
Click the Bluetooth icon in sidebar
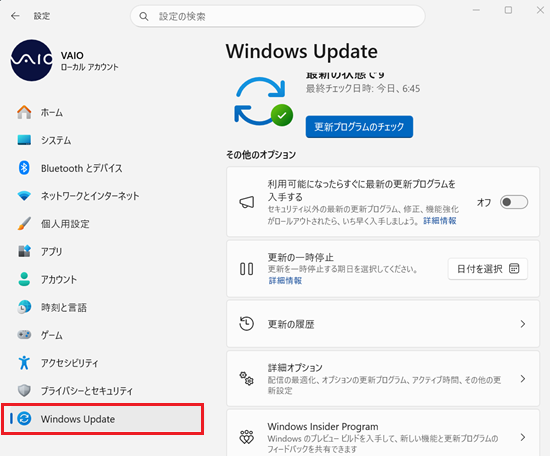click(x=24, y=168)
